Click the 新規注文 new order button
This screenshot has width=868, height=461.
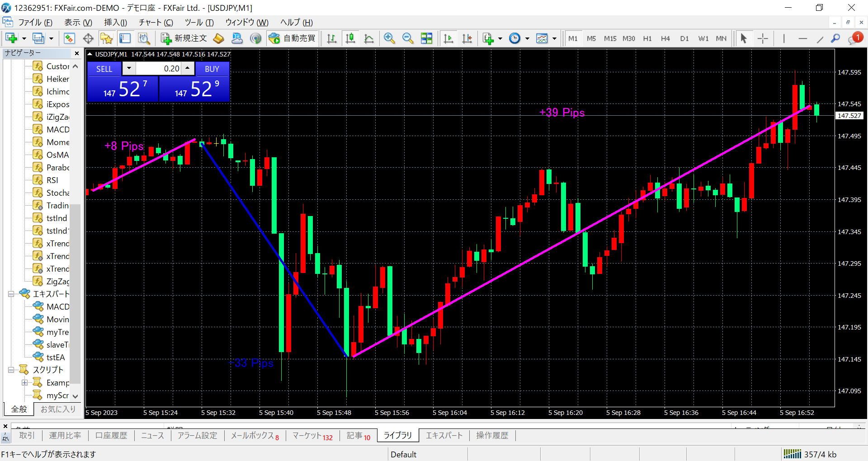(184, 38)
